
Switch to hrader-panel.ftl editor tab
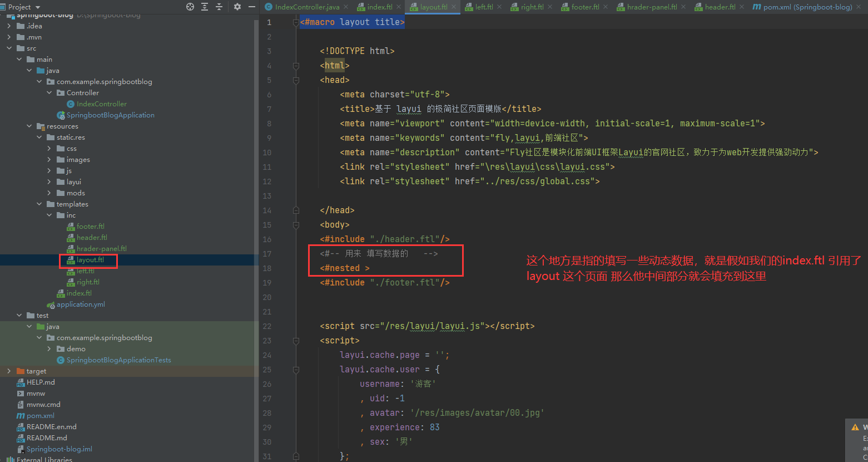[x=652, y=7]
